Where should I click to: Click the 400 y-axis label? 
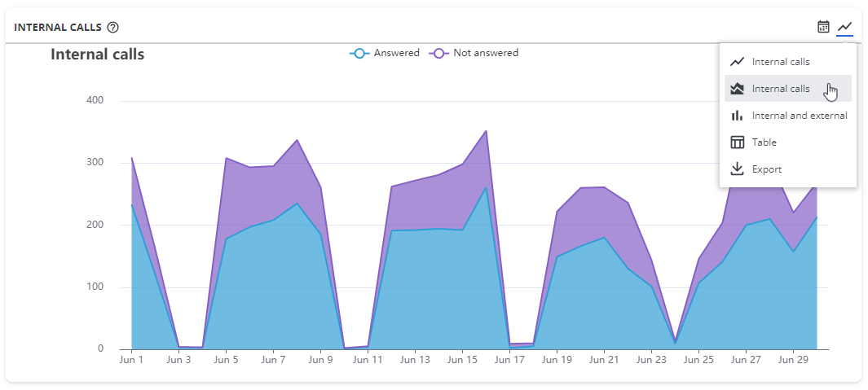pyautogui.click(x=95, y=100)
